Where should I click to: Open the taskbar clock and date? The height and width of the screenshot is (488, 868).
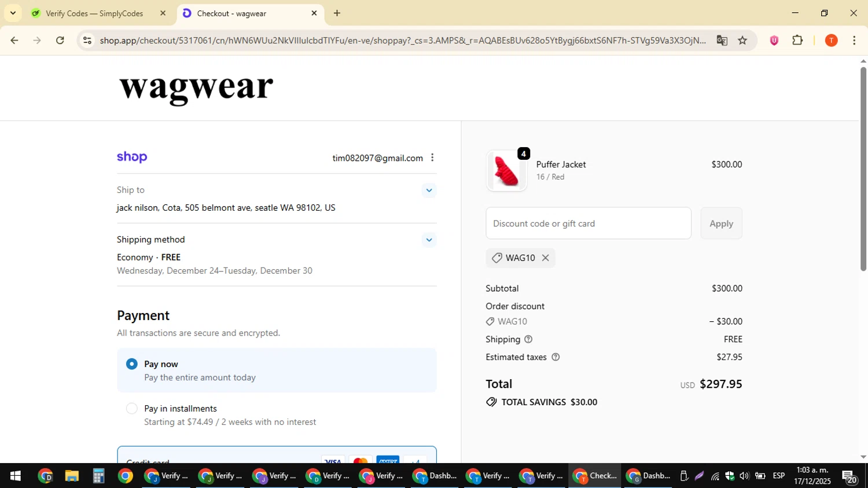[x=812, y=476]
